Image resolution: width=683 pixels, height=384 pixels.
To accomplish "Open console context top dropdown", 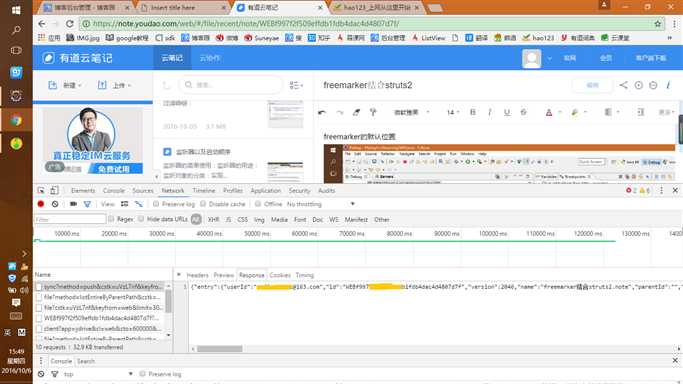I will point(98,374).
